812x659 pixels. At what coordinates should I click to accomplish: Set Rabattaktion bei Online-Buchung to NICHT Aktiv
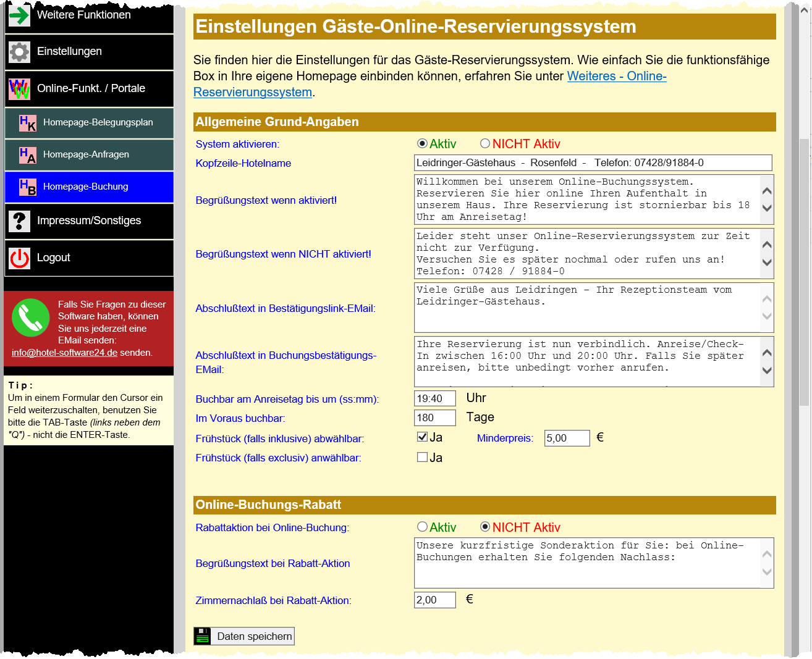(485, 527)
